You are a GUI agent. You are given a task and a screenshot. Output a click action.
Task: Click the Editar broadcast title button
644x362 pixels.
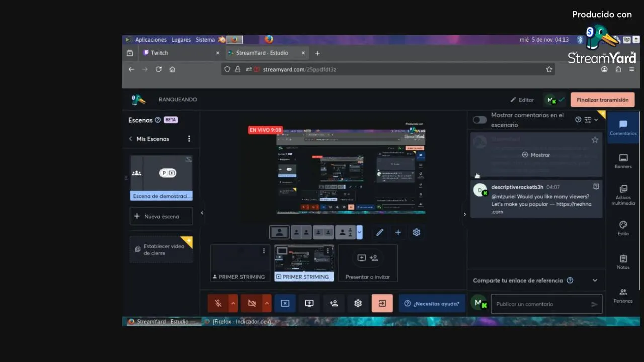pyautogui.click(x=522, y=100)
